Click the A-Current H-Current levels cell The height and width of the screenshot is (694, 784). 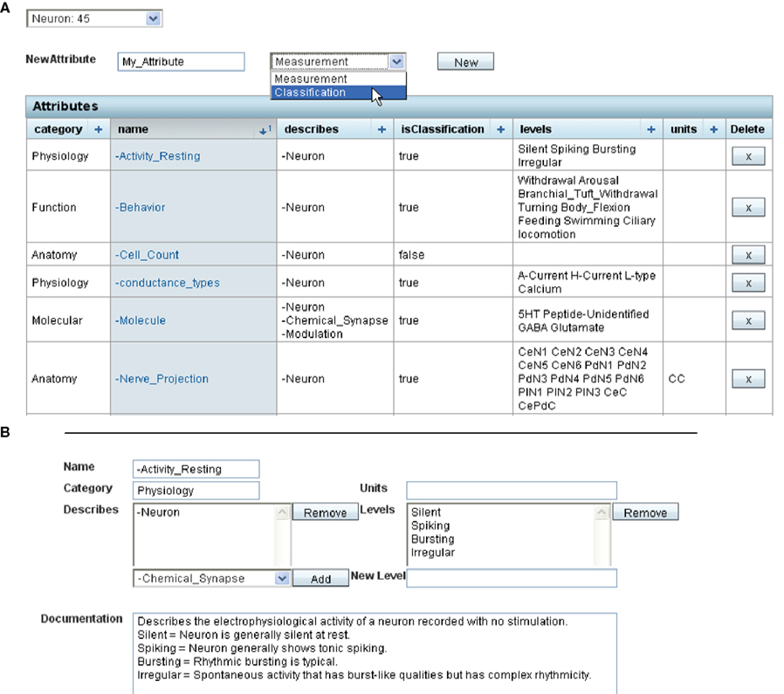point(587,283)
